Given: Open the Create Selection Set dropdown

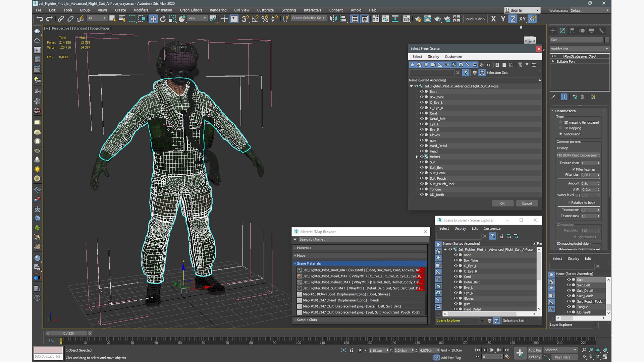Looking at the screenshot, I should tap(308, 18).
